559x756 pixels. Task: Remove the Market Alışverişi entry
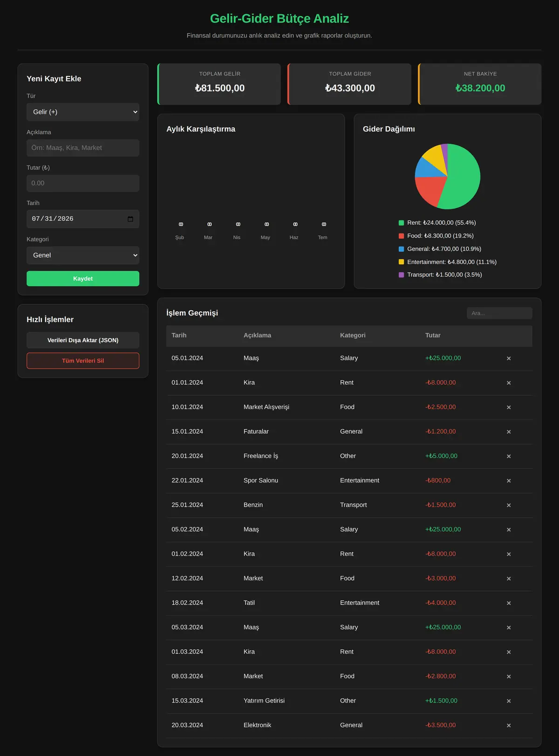(509, 407)
